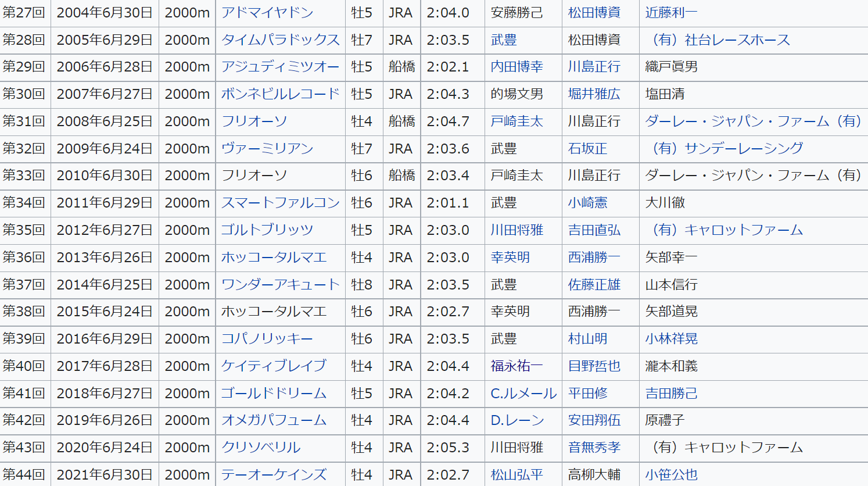Click the ボンネビルレコード link
Viewport: 868px width, 486px height.
tap(281, 94)
